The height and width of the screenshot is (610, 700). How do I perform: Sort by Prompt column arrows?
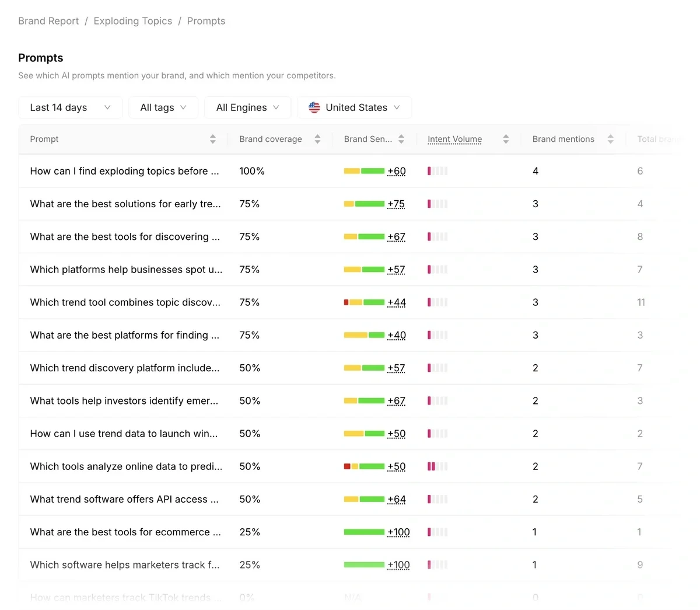[x=213, y=139]
